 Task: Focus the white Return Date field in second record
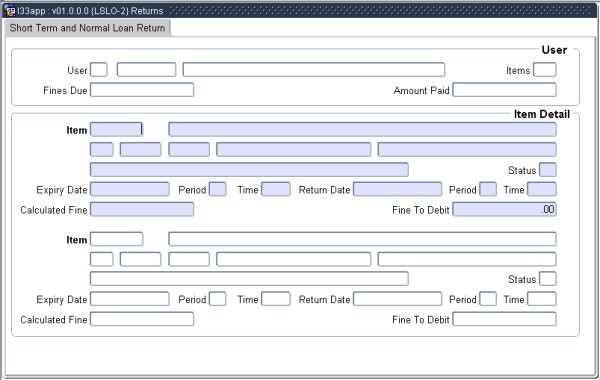pos(398,299)
